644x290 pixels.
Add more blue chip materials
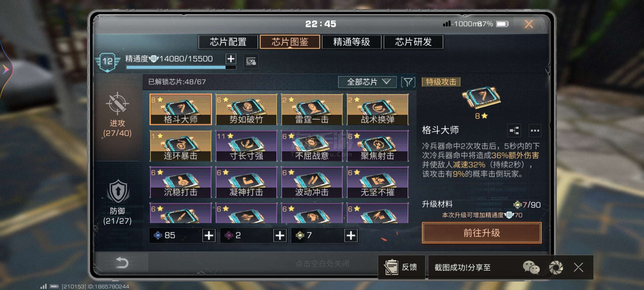209,235
